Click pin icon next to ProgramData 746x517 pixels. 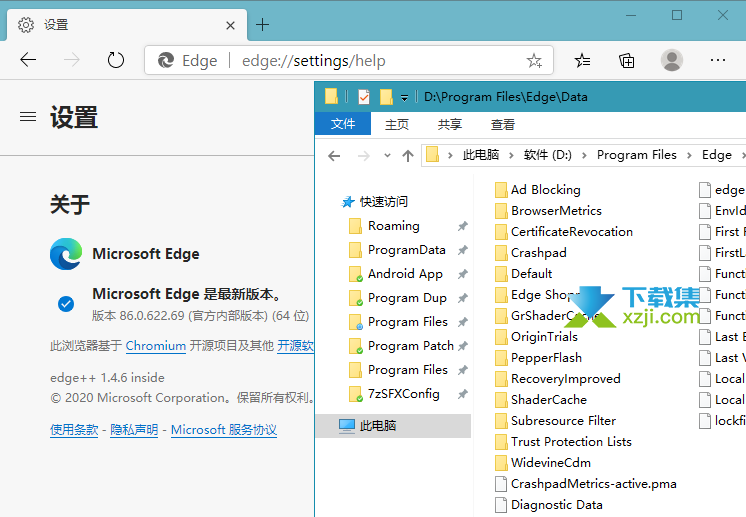[x=462, y=250]
